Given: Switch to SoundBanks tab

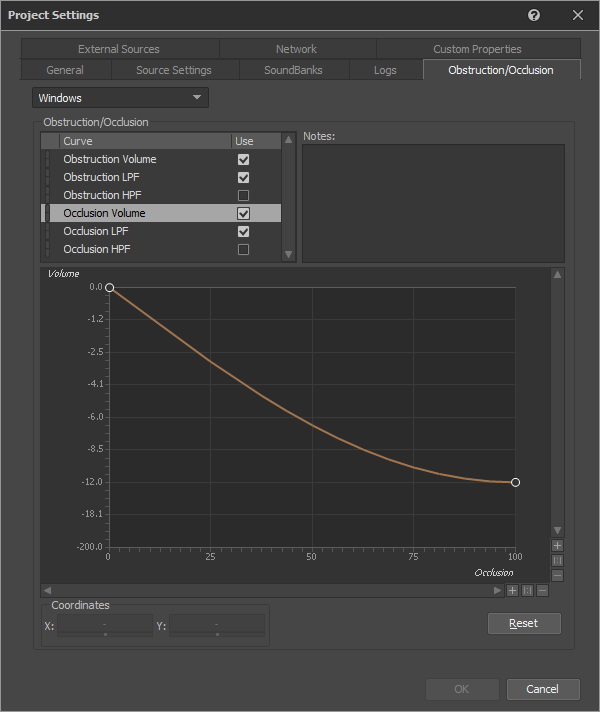Looking at the screenshot, I should [293, 70].
